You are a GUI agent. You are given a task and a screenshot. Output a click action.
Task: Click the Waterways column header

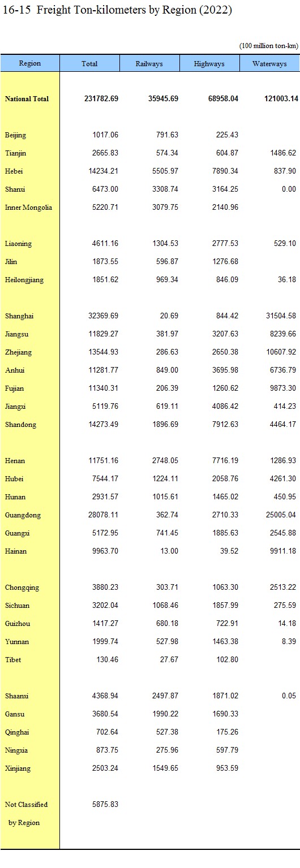point(269,63)
